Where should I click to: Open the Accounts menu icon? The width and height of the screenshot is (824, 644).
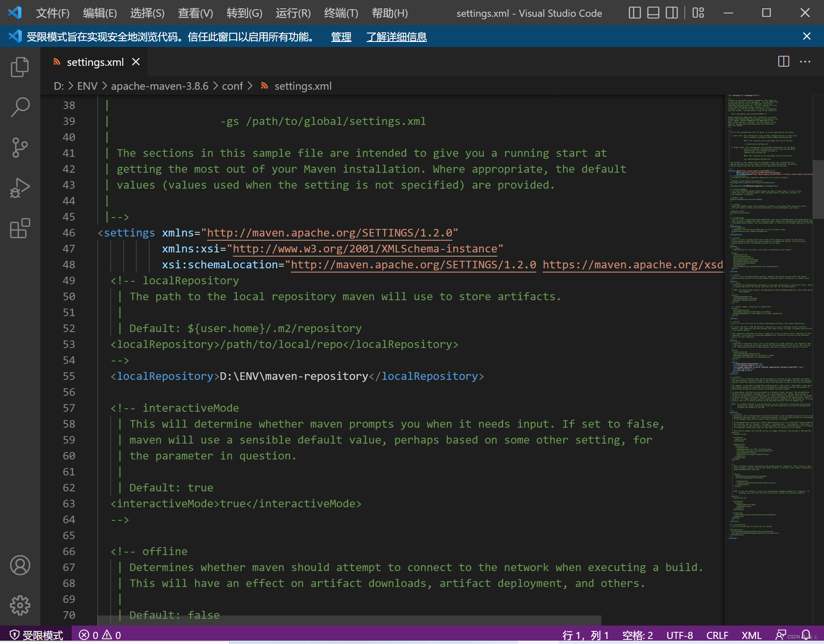[20, 565]
